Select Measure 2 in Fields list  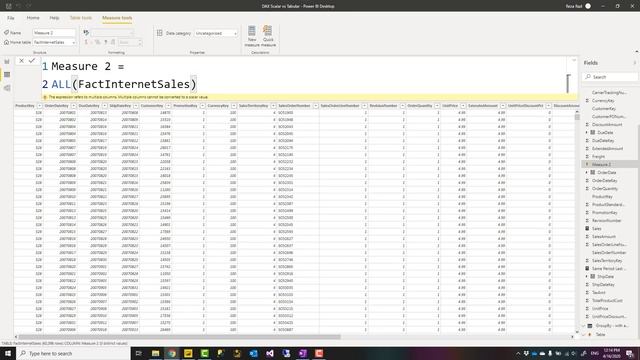tap(601, 164)
